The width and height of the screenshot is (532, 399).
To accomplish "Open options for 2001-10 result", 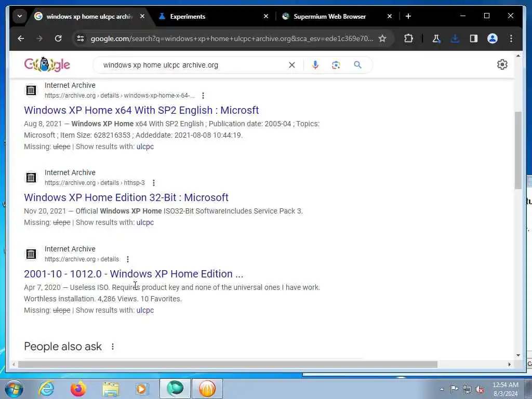I will (128, 259).
